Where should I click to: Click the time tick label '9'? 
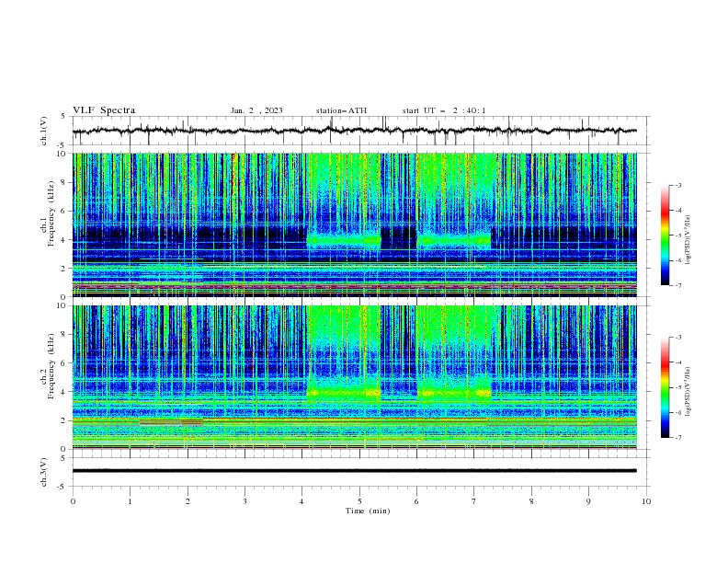[x=588, y=501]
